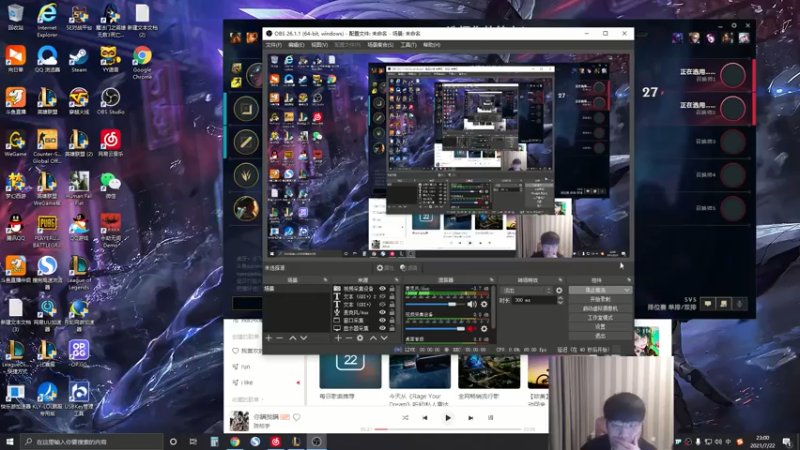The height and width of the screenshot is (450, 800).
Task: Open the YY voice desktop shortcut
Action: 110,59
